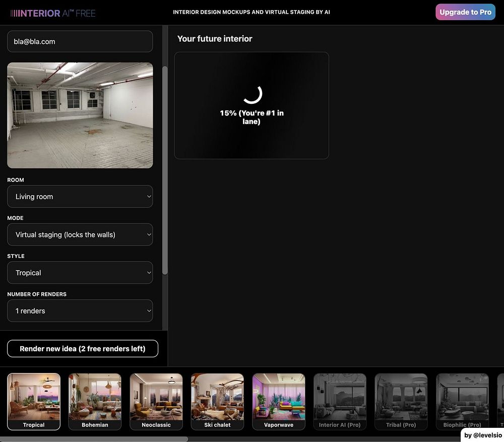Click the loading spinner icon
Viewport: 504px width, 442px height.
point(253,95)
